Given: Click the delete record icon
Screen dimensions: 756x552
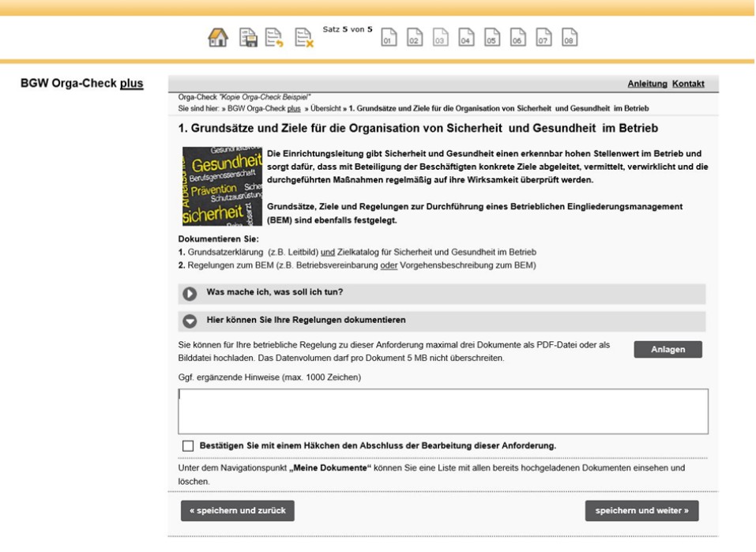Looking at the screenshot, I should pyautogui.click(x=303, y=38).
